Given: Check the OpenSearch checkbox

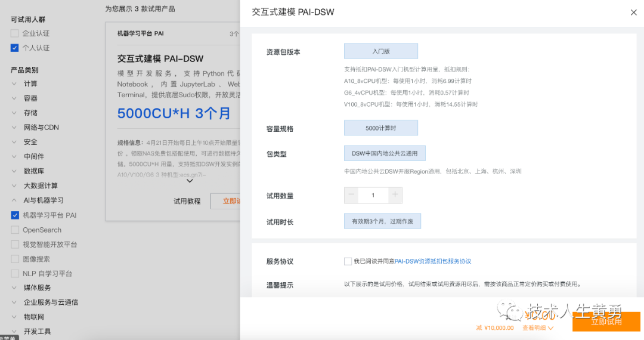Looking at the screenshot, I should click(15, 230).
